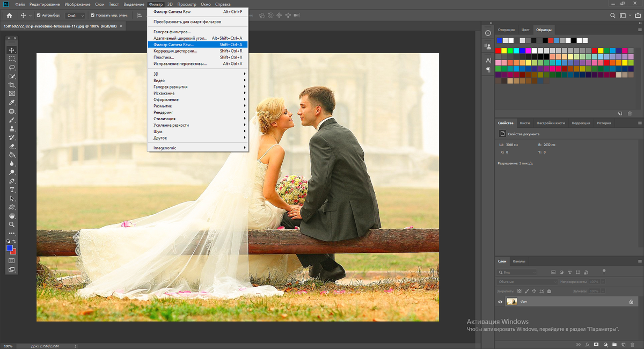This screenshot has width=644, height=349.
Task: Hide the Фон layer with eye icon
Action: click(500, 302)
